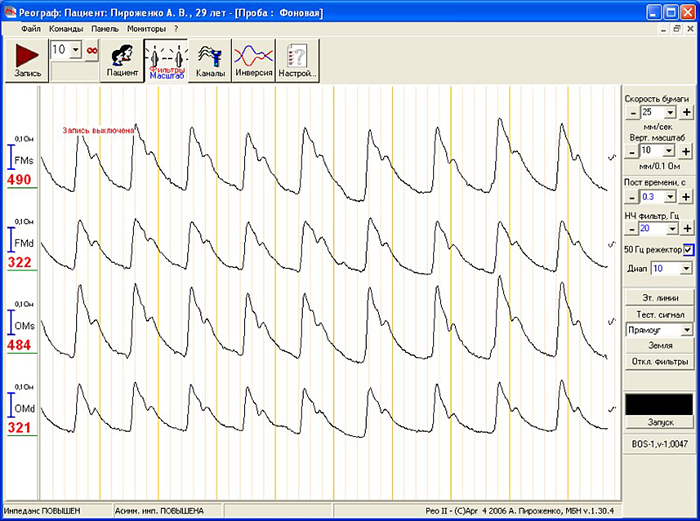
Task: Increase НЧ фильтр value with plus
Action: (687, 228)
